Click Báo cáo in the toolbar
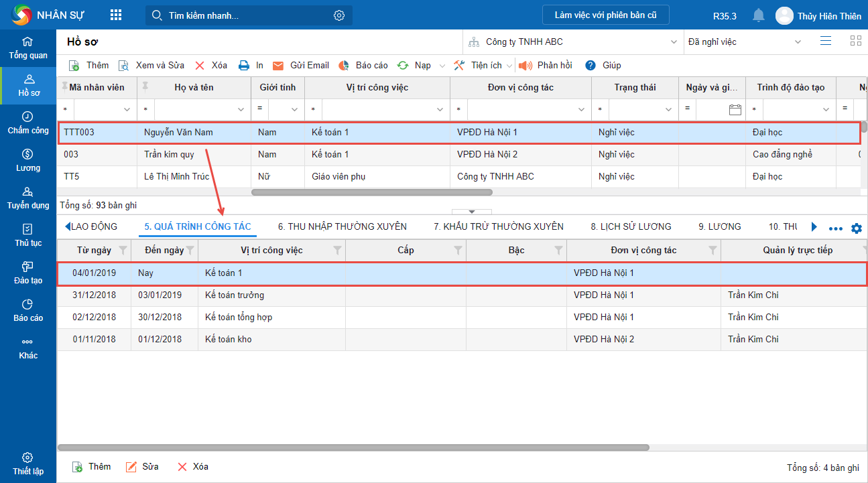 tap(363, 65)
